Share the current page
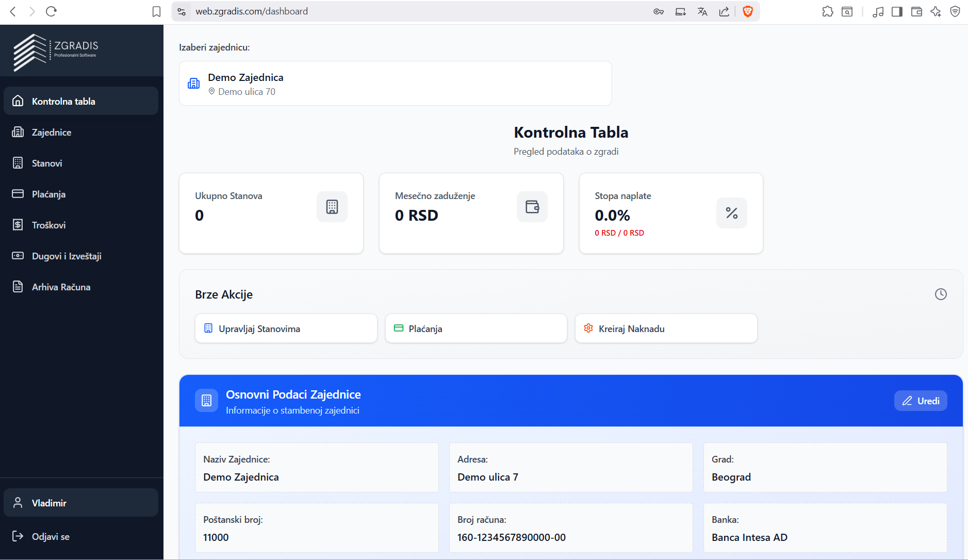968x560 pixels. 724,11
